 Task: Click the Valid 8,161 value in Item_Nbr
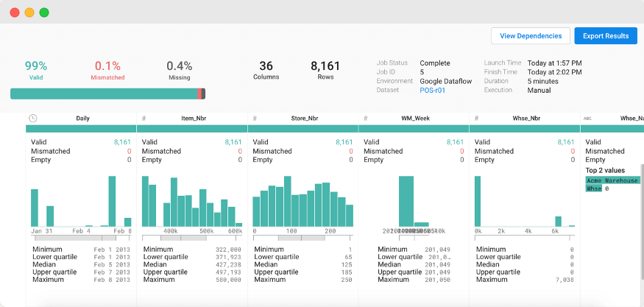coord(233,142)
